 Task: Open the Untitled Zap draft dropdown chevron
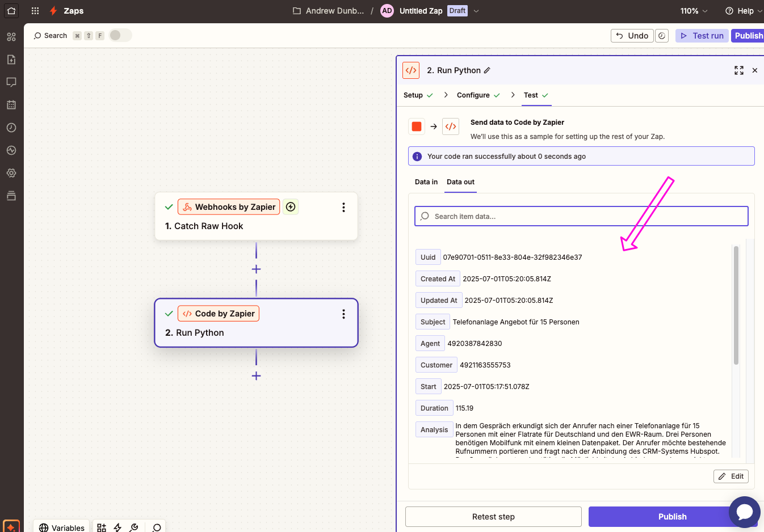[476, 11]
